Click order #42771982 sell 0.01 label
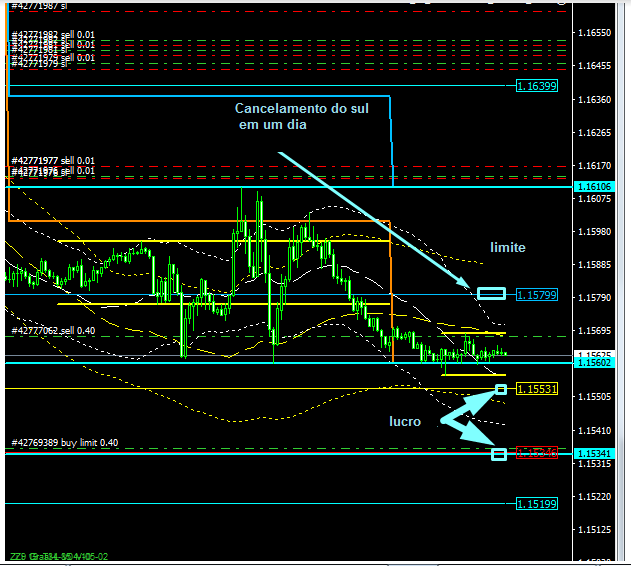631x566 pixels. (x=53, y=35)
